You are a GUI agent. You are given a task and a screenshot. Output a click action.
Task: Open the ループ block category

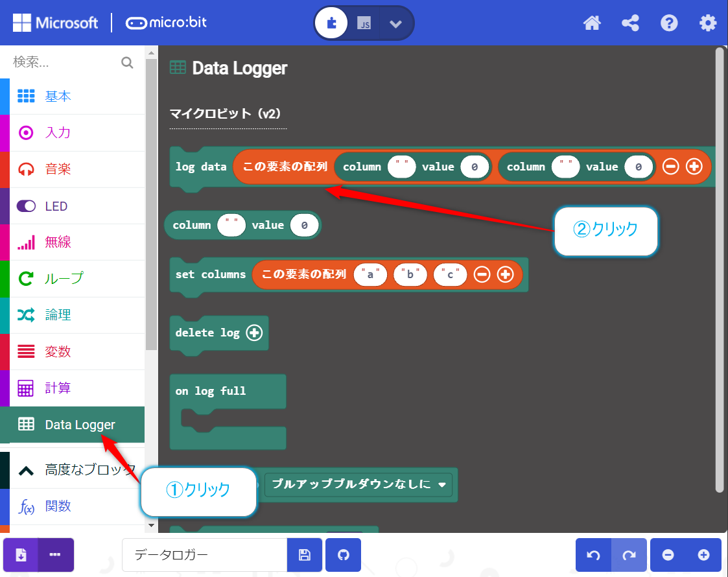coord(73,279)
